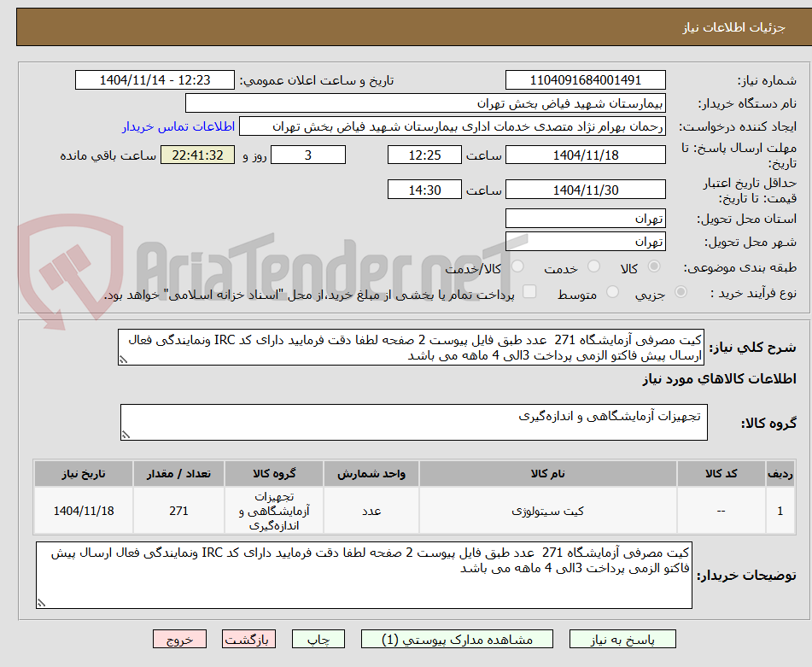Click the چاپ print button
This screenshot has width=812, height=667.
(x=318, y=639)
